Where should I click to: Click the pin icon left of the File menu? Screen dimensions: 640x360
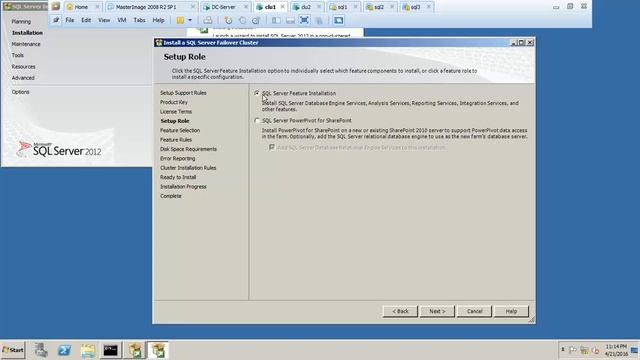[56, 20]
